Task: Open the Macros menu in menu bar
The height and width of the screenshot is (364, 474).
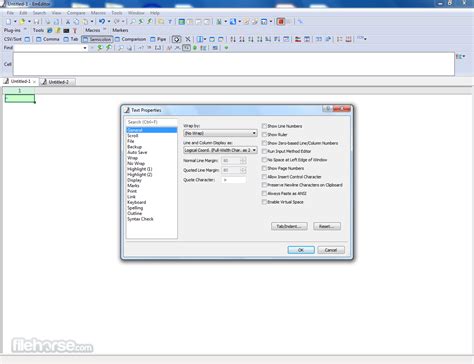Action: (98, 13)
